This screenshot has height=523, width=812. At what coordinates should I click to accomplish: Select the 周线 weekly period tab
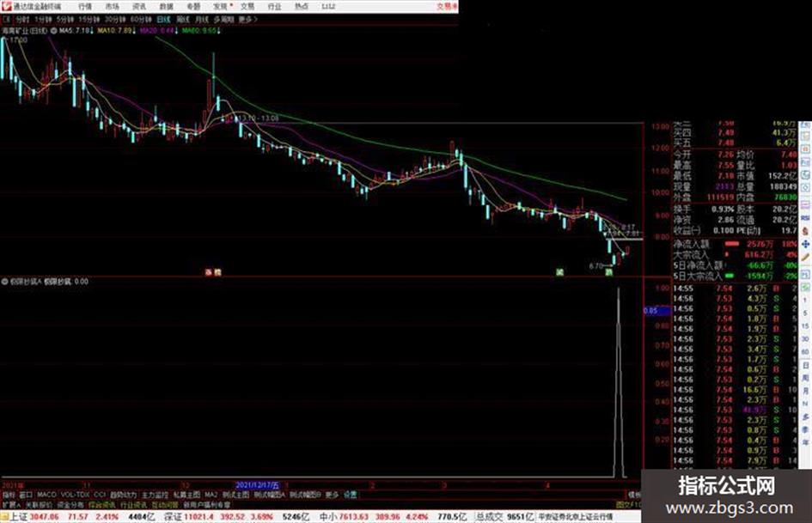pyautogui.click(x=183, y=20)
